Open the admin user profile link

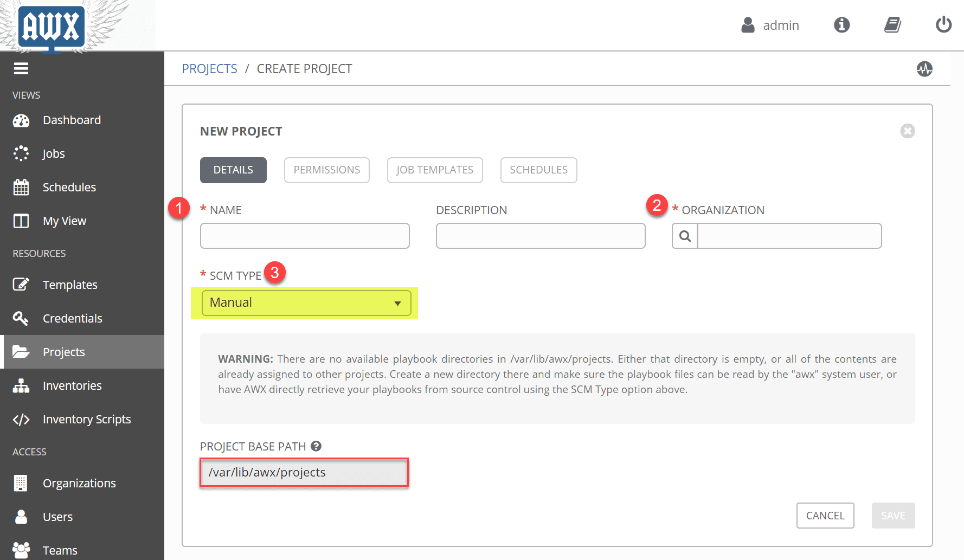coord(770,25)
